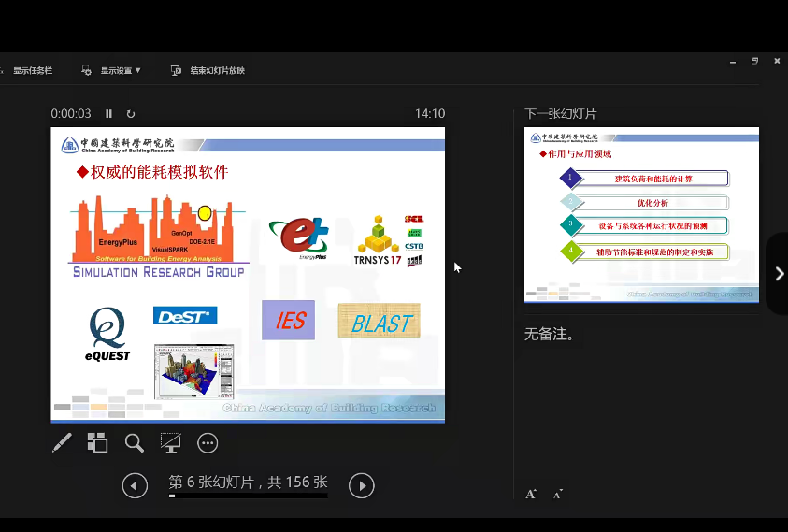Image resolution: width=788 pixels, height=532 pixels.
Task: Toggle black screen slide show icon
Action: 171,443
